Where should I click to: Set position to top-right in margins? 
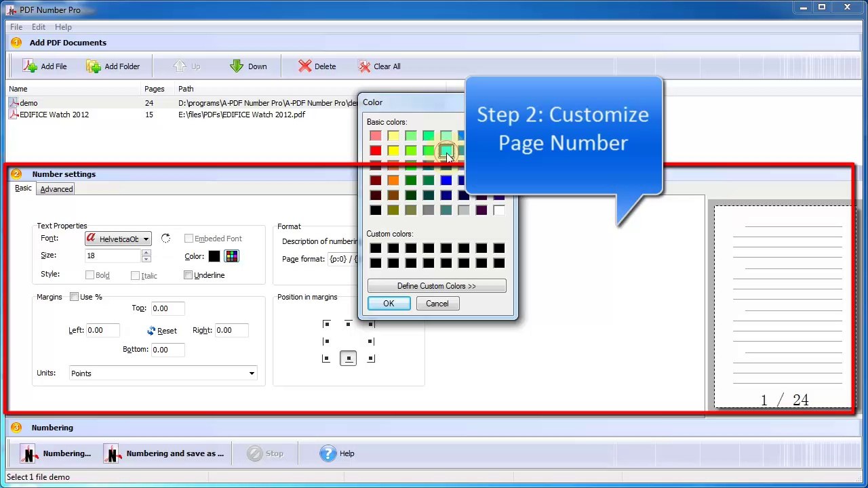coord(371,324)
